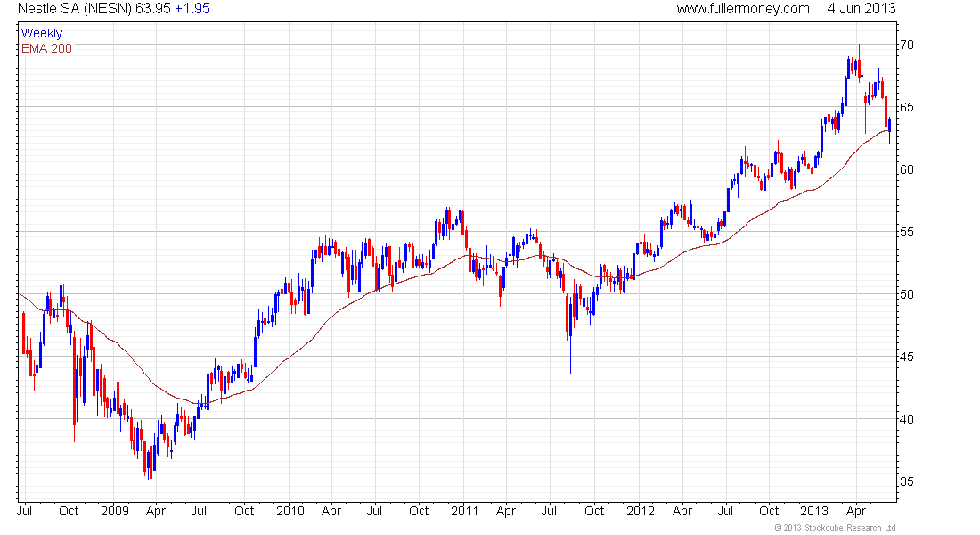Click the price change value +1.95

click(x=192, y=9)
